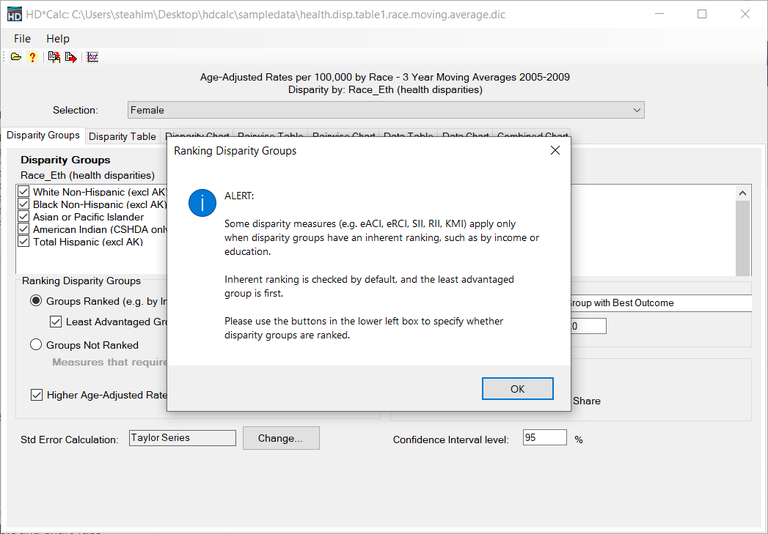Uncheck White Non-Hispanic disparity group
Viewport: 768px width, 534px height.
(25, 192)
